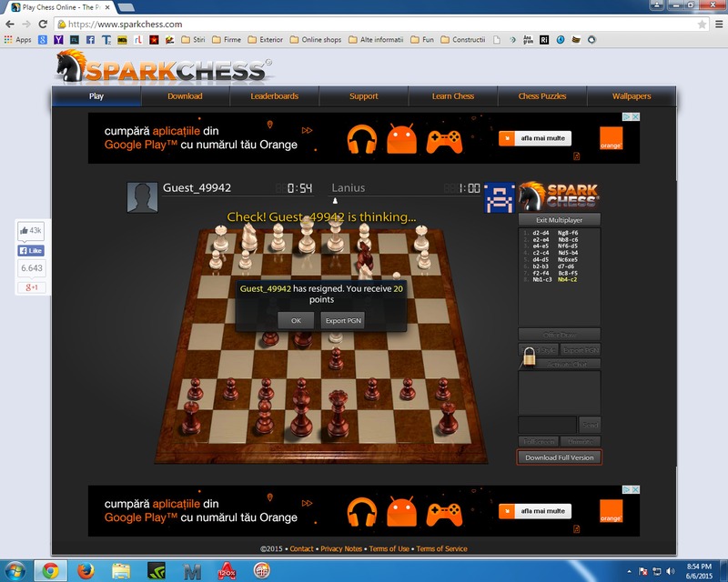Viewport: 728px width, 582px height.
Task: Open the Stiri bookmarks folder
Action: (x=193, y=40)
